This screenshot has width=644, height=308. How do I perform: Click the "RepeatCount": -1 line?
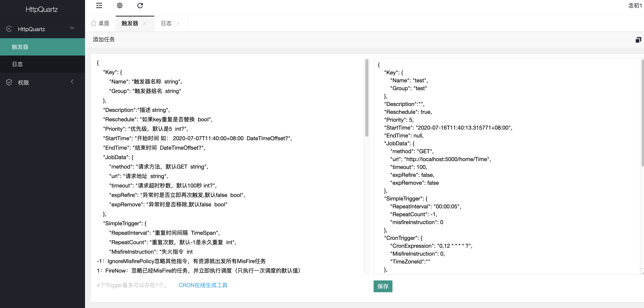414,214
